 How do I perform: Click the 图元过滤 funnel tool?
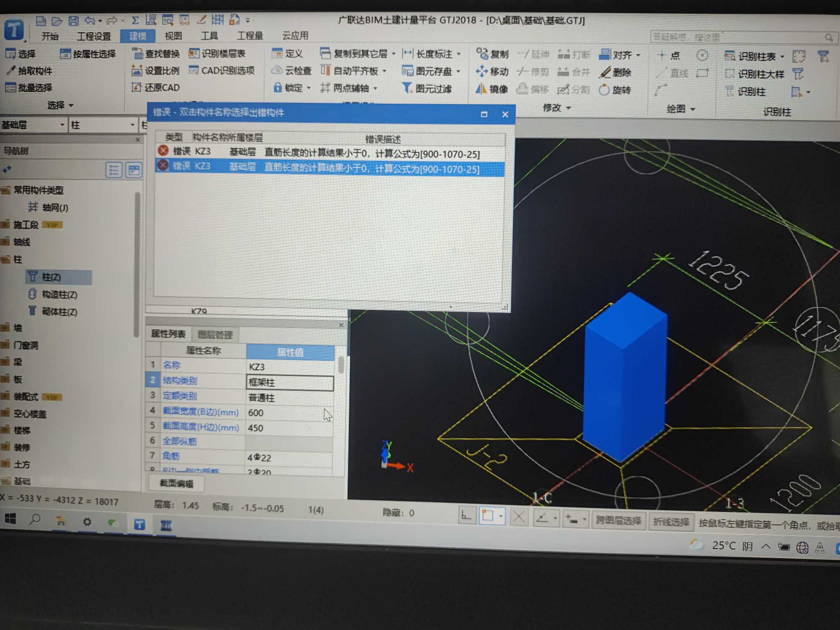point(427,89)
